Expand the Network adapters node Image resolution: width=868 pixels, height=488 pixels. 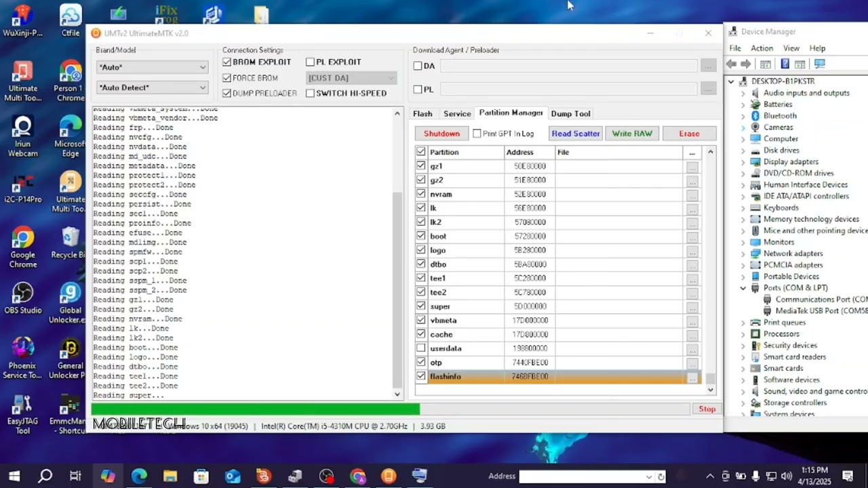click(743, 253)
